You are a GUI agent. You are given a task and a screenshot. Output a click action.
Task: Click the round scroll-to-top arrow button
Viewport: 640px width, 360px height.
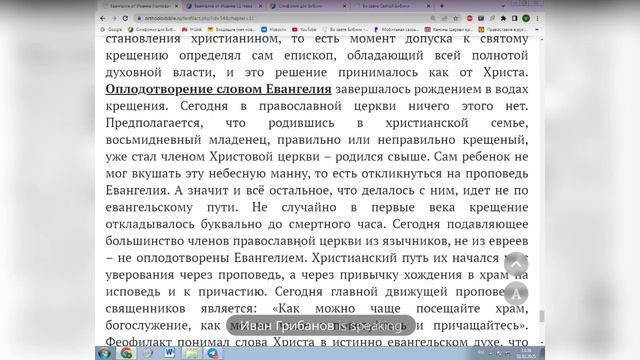516,264
